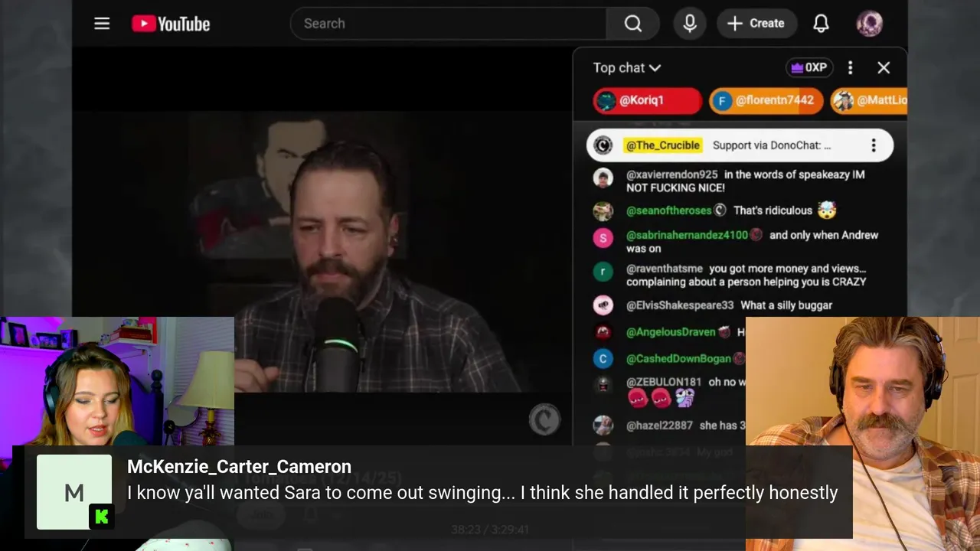Select the @Koriq1 super chat chip
The height and width of the screenshot is (551, 980).
pos(647,100)
